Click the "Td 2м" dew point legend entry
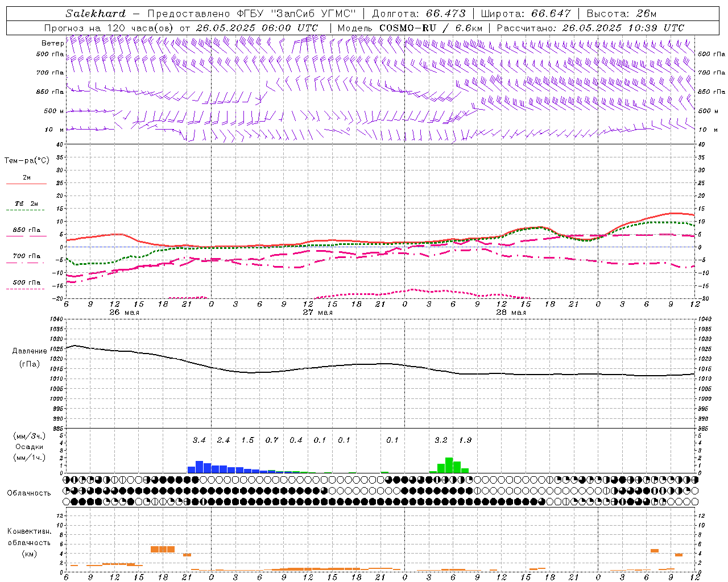Image resolution: width=728 pixels, height=582 pixels. click(27, 203)
